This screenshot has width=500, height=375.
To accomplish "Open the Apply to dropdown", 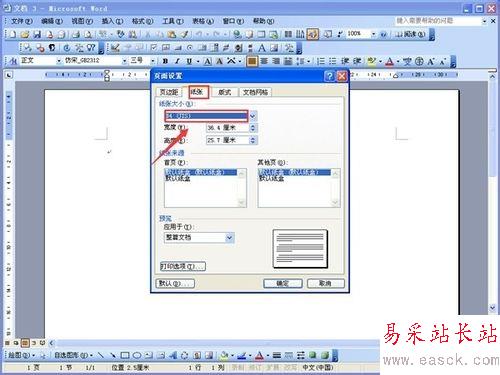I will (229, 237).
